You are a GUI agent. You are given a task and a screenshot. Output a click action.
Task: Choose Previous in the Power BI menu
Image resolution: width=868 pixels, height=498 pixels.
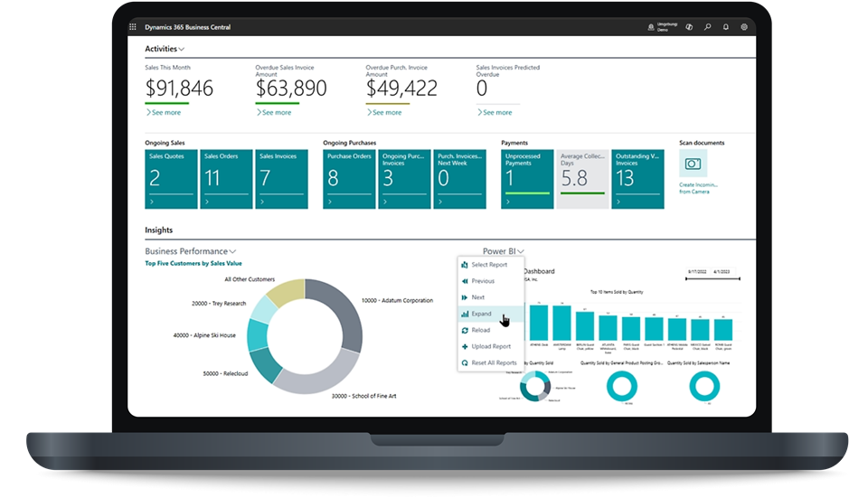pyautogui.click(x=490, y=281)
